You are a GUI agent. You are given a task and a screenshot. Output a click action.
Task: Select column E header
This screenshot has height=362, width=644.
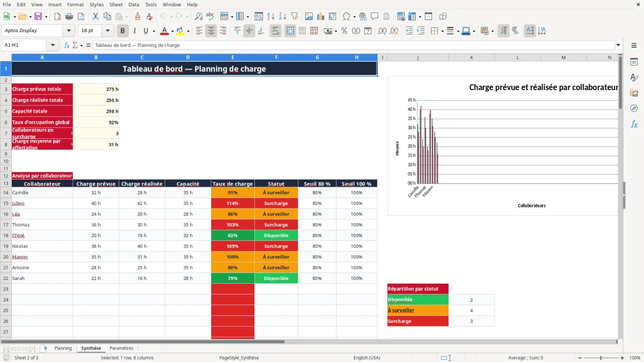tap(233, 57)
